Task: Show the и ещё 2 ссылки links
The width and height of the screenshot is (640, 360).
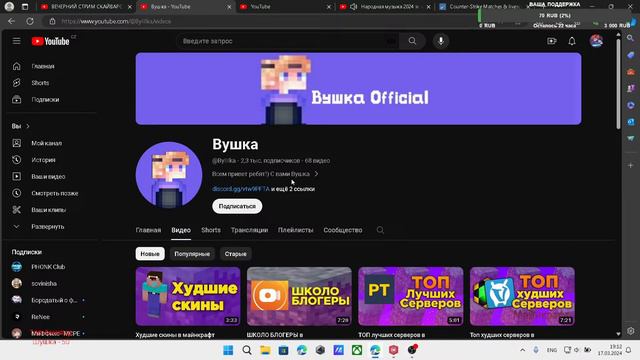Action: (293, 189)
